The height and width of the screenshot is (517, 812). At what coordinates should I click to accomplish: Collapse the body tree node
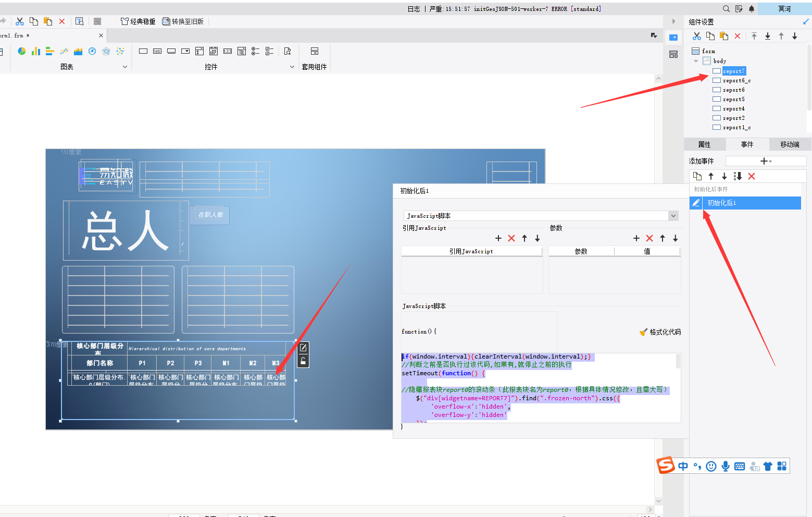[x=696, y=61]
